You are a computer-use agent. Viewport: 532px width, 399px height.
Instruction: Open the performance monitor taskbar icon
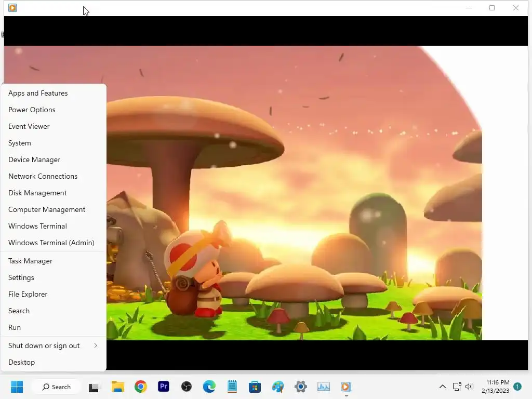(323, 387)
